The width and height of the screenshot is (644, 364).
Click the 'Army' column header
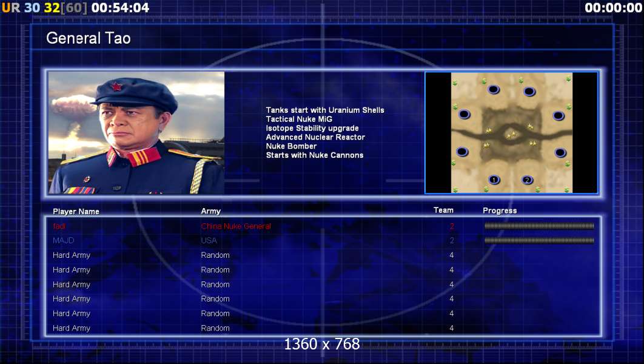[x=210, y=211]
